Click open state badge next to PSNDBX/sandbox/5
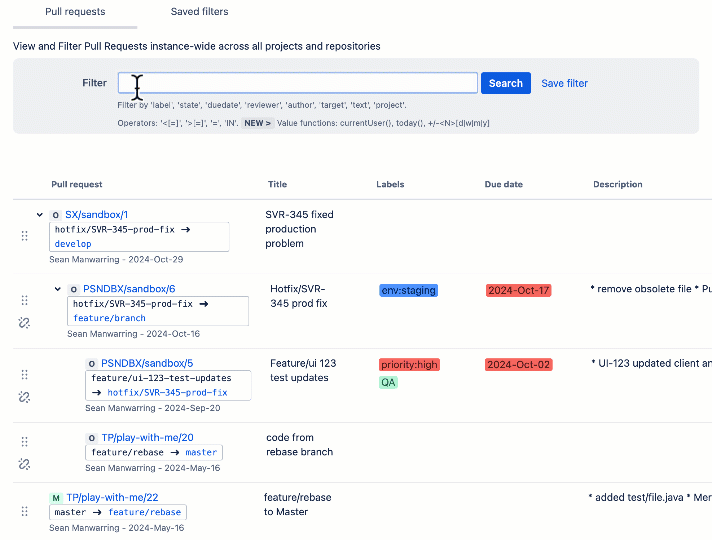 tap(91, 364)
